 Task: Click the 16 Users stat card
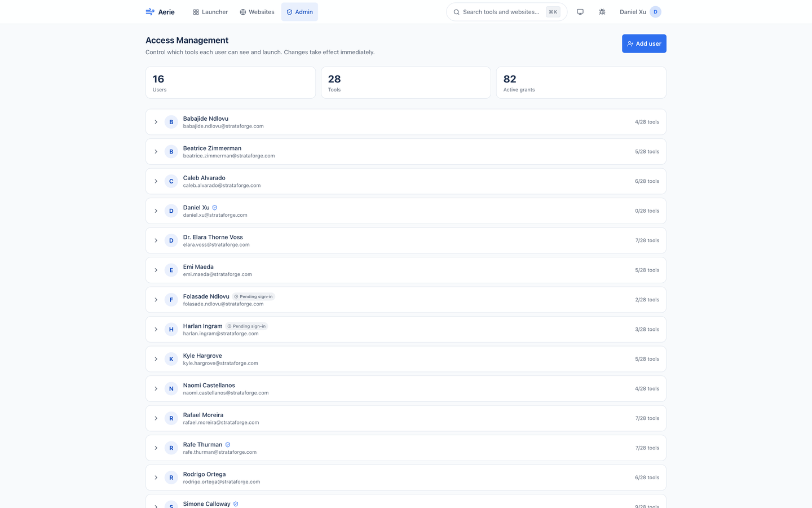tap(231, 82)
